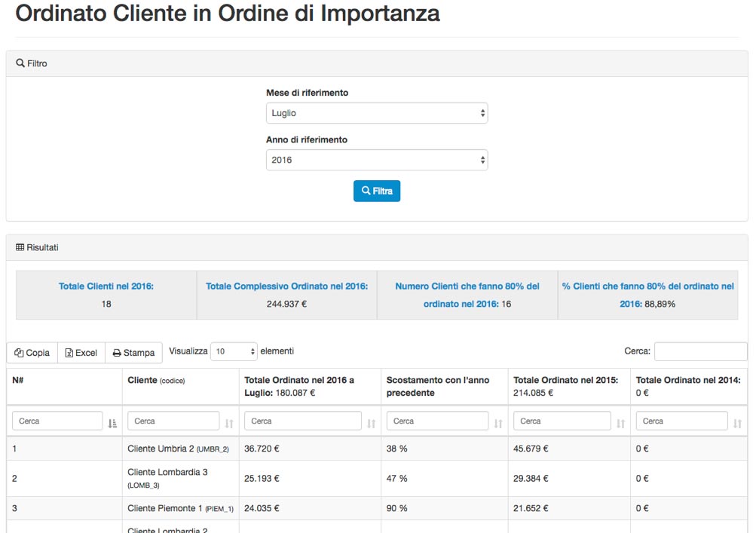This screenshot has width=756, height=533.
Task: Sort by Totale Ordinato 2015 column icon
Action: click(x=620, y=424)
